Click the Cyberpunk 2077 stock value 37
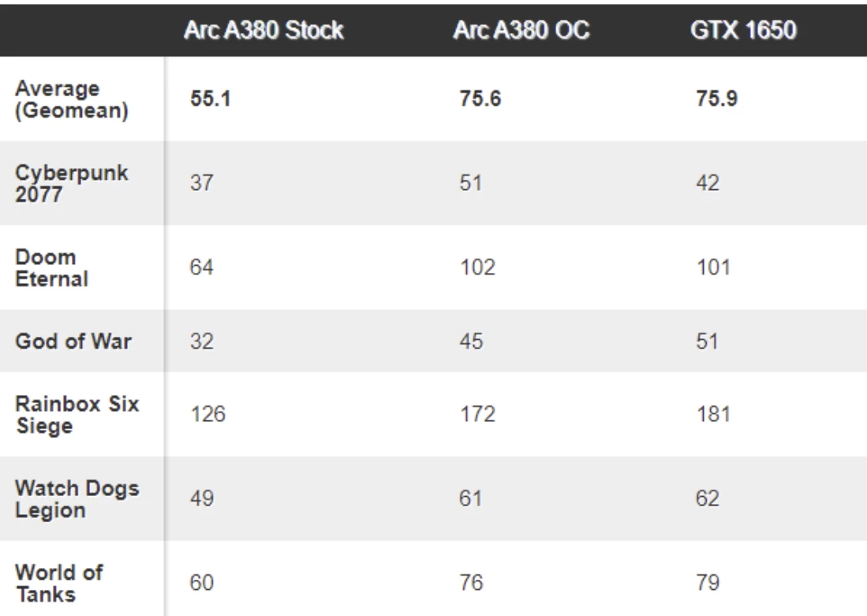The height and width of the screenshot is (616, 867). pos(202,183)
